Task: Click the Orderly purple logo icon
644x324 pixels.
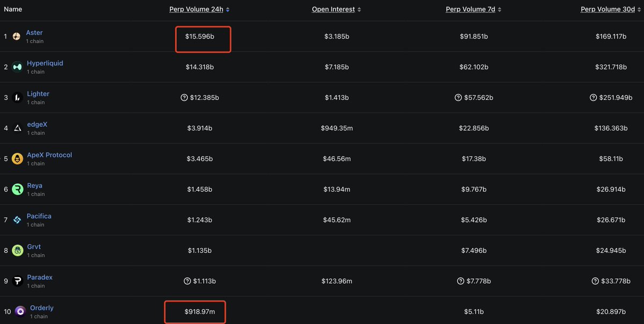Action: coord(20,312)
